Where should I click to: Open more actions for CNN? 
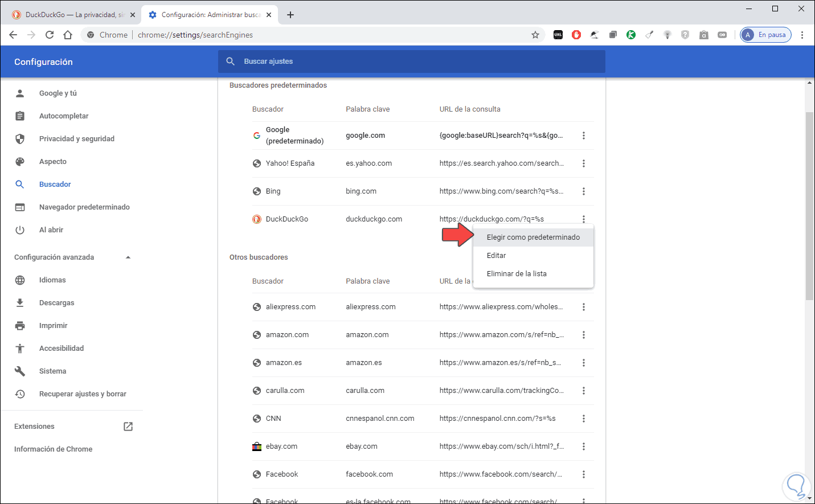584,419
